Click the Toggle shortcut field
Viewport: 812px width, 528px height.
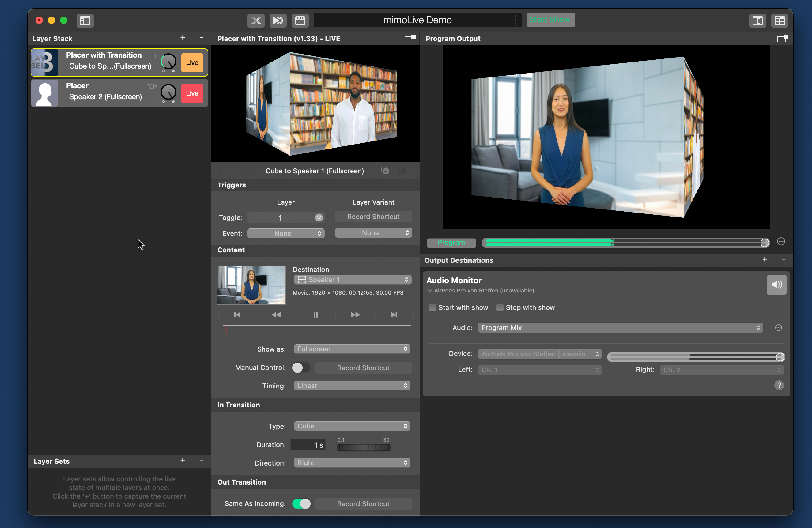[286, 218]
